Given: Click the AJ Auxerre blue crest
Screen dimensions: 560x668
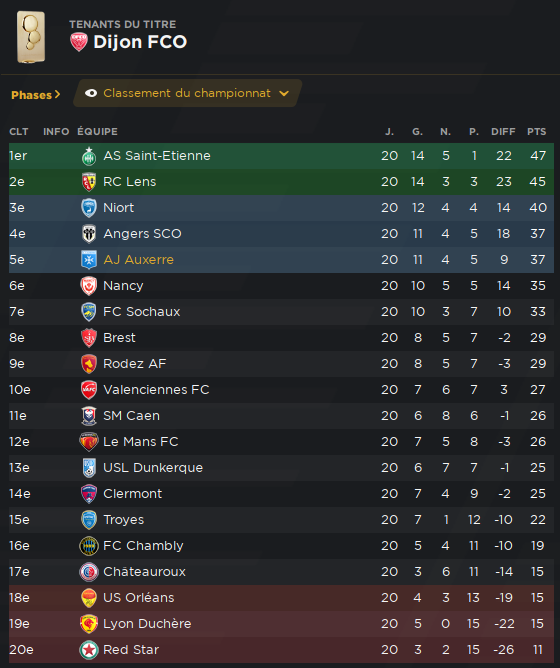Looking at the screenshot, I should (89, 260).
